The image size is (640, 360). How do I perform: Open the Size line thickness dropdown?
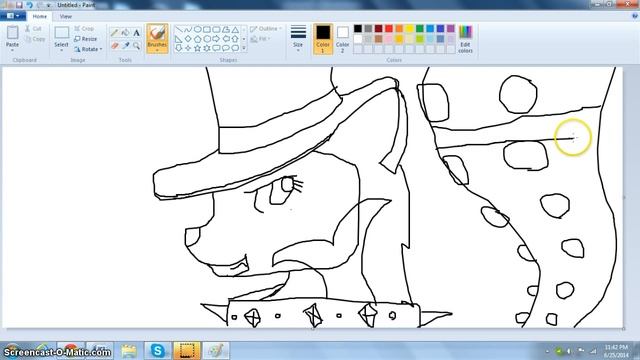click(x=298, y=38)
